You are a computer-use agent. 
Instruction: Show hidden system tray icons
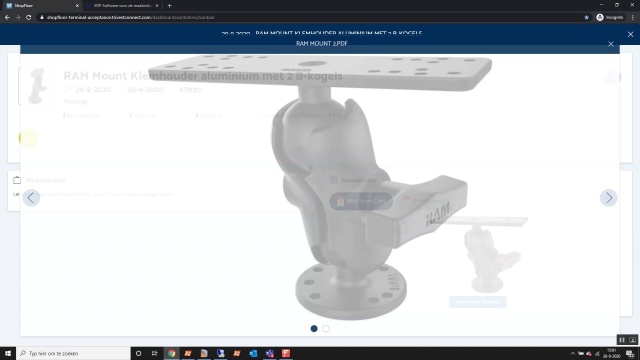(572, 353)
